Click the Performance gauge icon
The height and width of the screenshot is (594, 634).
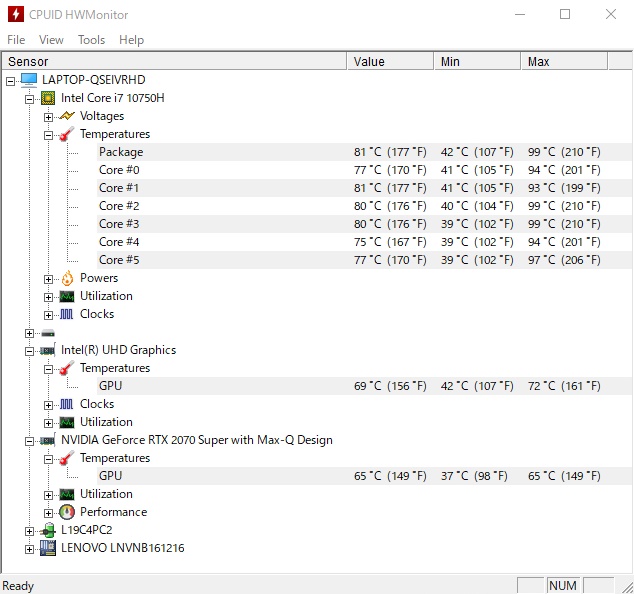[x=67, y=512]
